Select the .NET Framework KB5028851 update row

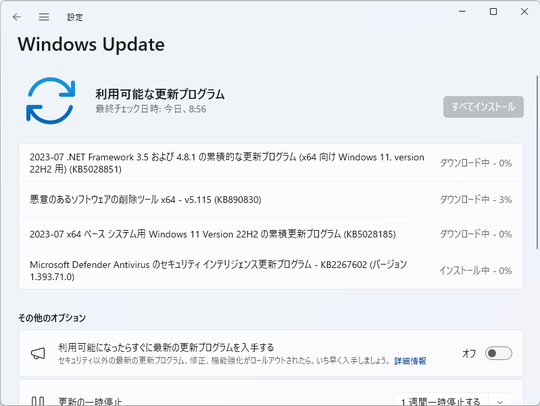coord(271,163)
